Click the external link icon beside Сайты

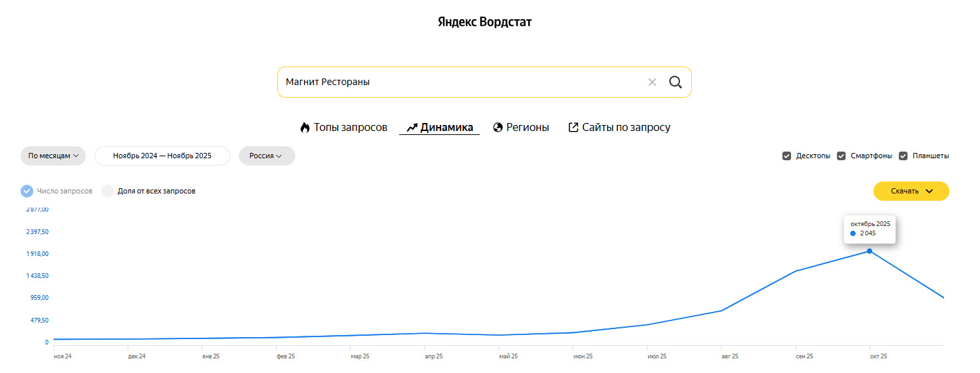coord(573,128)
